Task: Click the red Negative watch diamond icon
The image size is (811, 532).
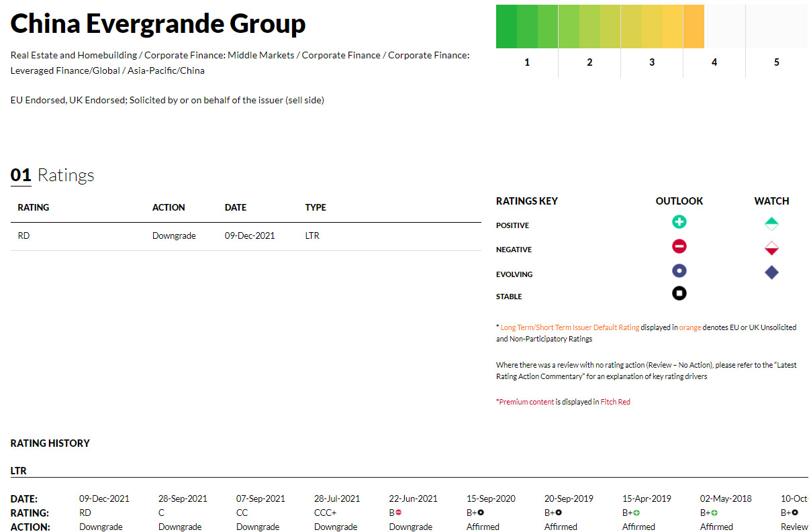Action: (771, 248)
